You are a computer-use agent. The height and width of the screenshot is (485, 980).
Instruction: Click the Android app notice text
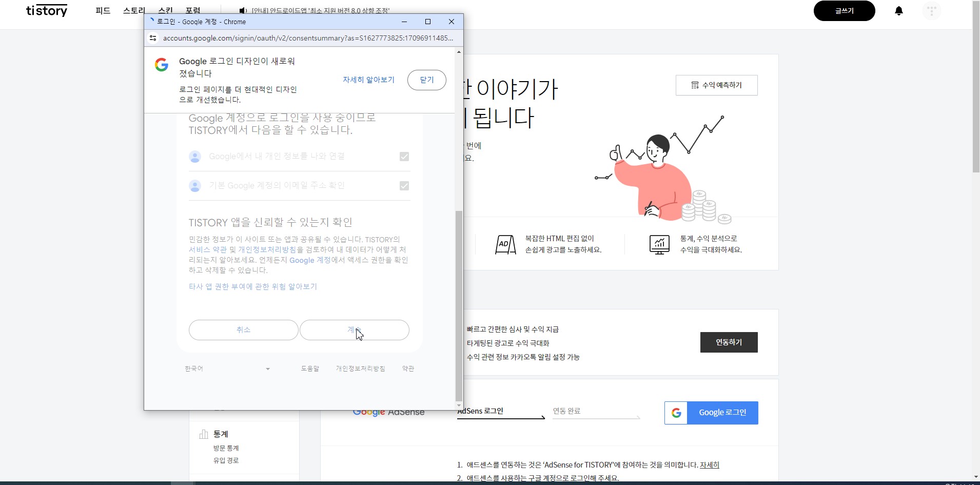click(321, 11)
